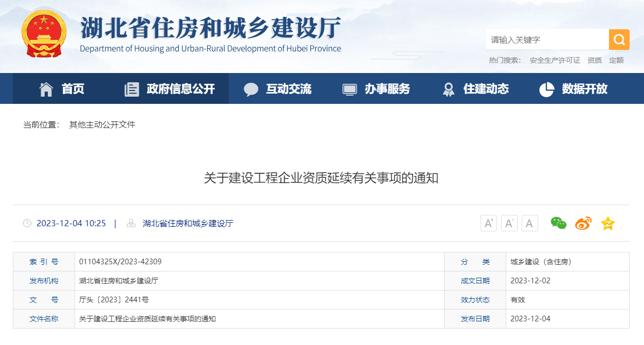644x345 pixels.
Task: Click issuing agency value in the table
Action: [119, 281]
